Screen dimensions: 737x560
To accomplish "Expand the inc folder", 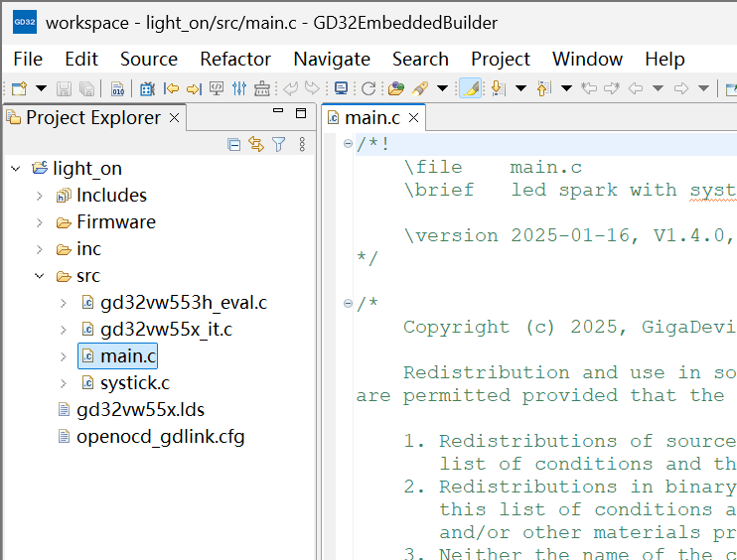I will click(40, 249).
